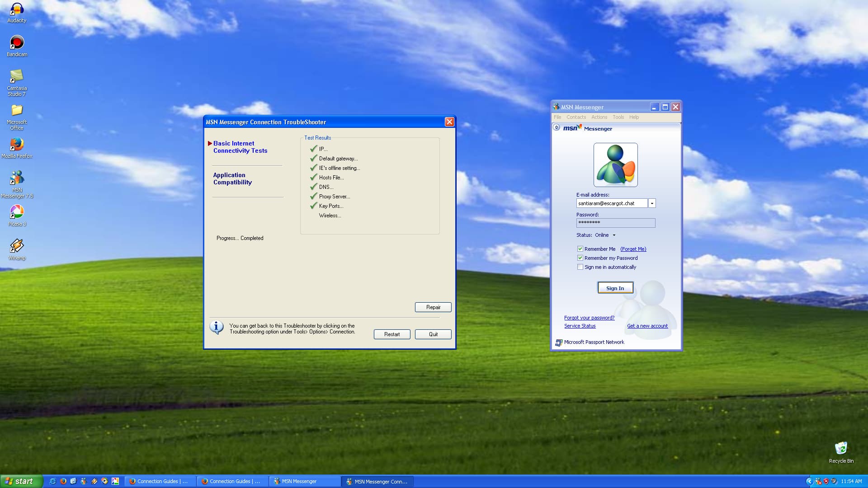This screenshot has width=868, height=488.
Task: Open the Picasa 3 desktop icon
Action: 17,212
